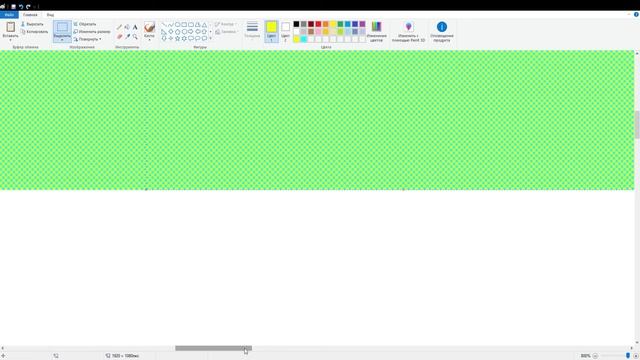Viewport: 640px width, 360px height.
Task: Activate the Color 1 selector
Action: point(271,31)
